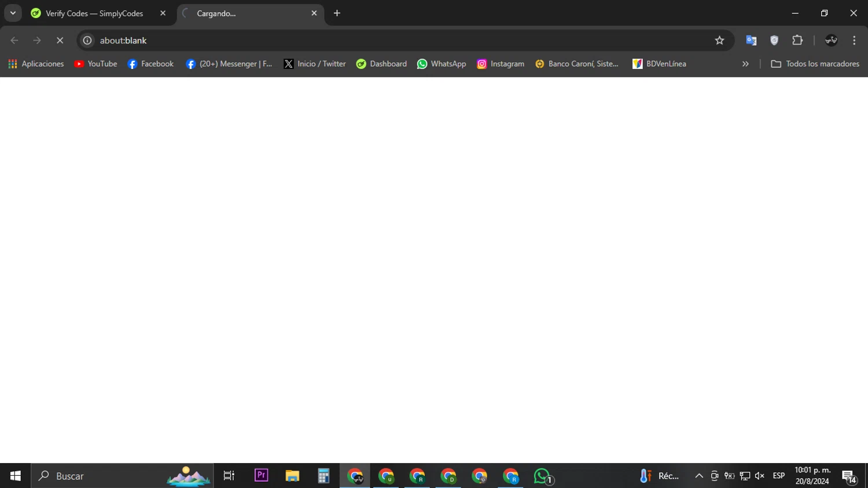Open the clock showing 10:01 p. m.
Viewport: 868px width, 488px height.
click(x=812, y=476)
